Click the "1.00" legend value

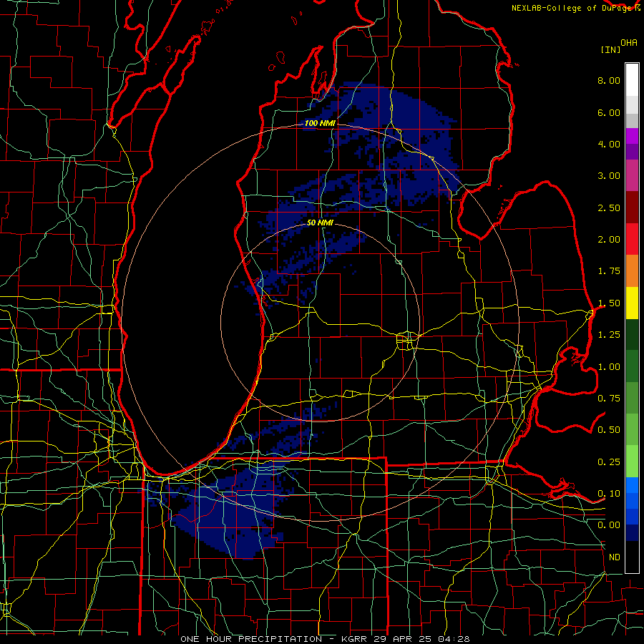click(609, 367)
